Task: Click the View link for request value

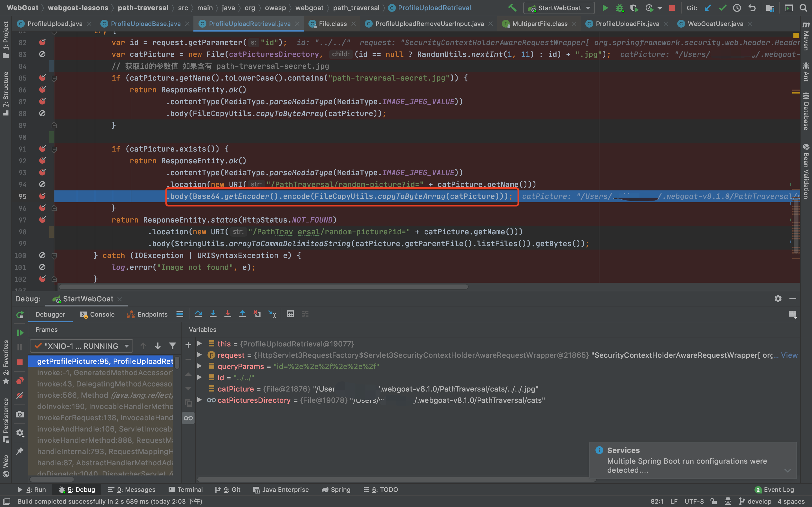Action: point(789,355)
